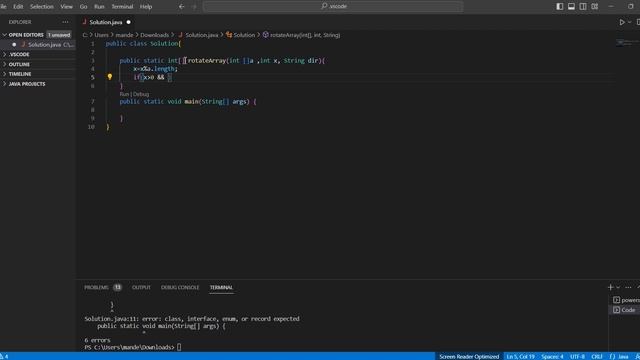Toggle secondary side bar layout icon
This screenshot has width=640, height=360.
tap(583, 7)
